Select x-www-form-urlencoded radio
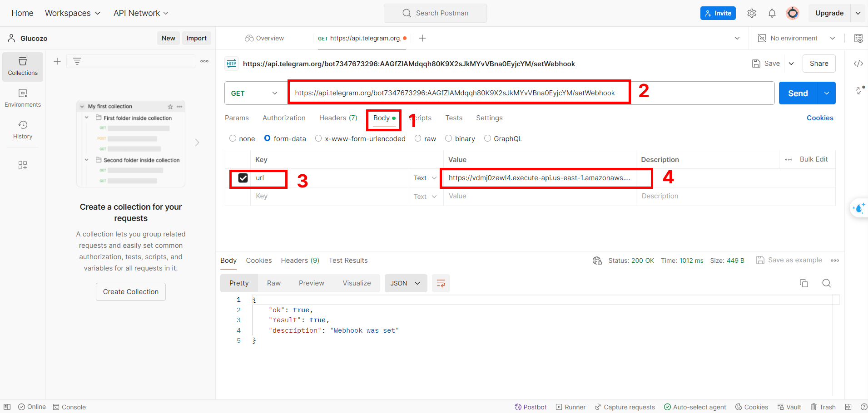The image size is (868, 413). click(x=318, y=138)
